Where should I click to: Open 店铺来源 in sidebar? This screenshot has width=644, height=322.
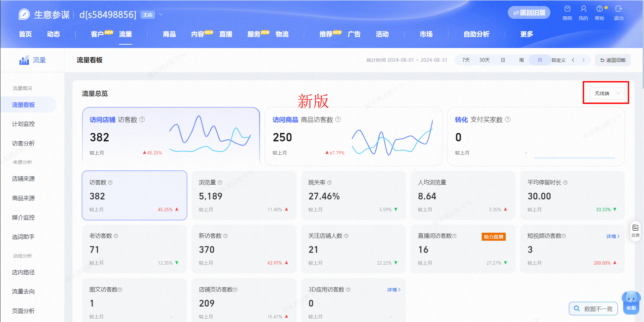[x=23, y=179]
